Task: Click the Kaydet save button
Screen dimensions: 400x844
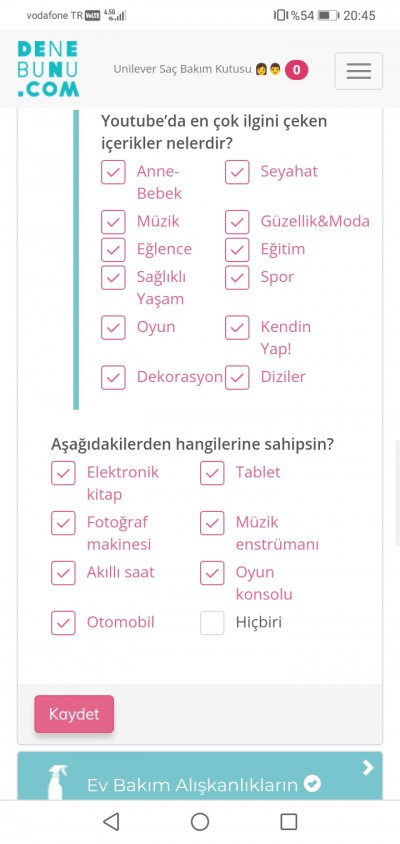Action: tap(74, 714)
